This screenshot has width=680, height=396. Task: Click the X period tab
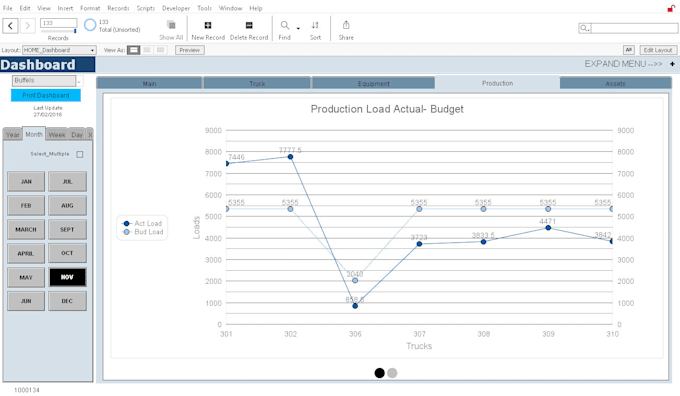tap(90, 135)
